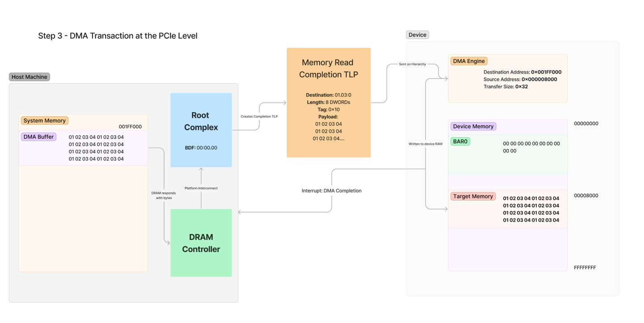Select the DMA Engine block
The height and width of the screenshot is (323, 644).
tap(508, 78)
